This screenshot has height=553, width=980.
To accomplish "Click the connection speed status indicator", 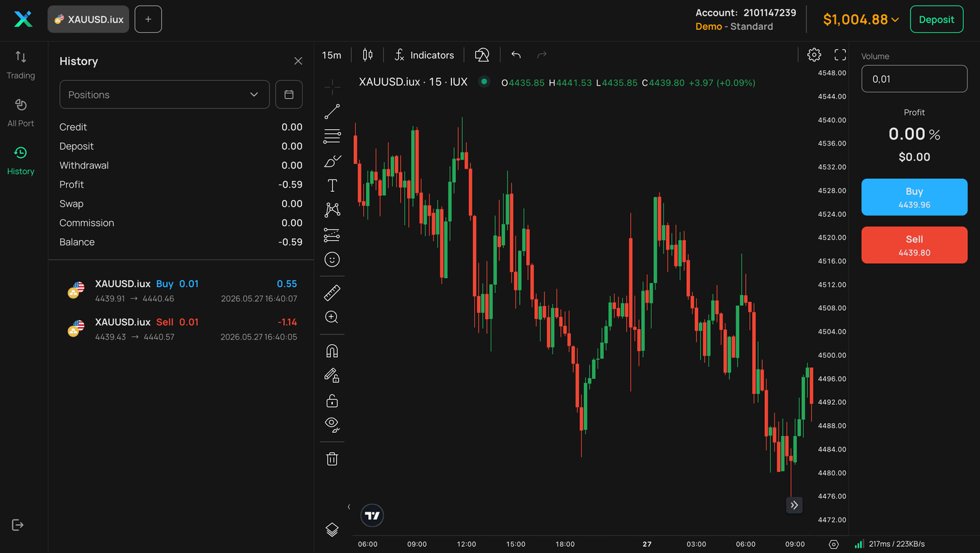I will click(x=889, y=544).
